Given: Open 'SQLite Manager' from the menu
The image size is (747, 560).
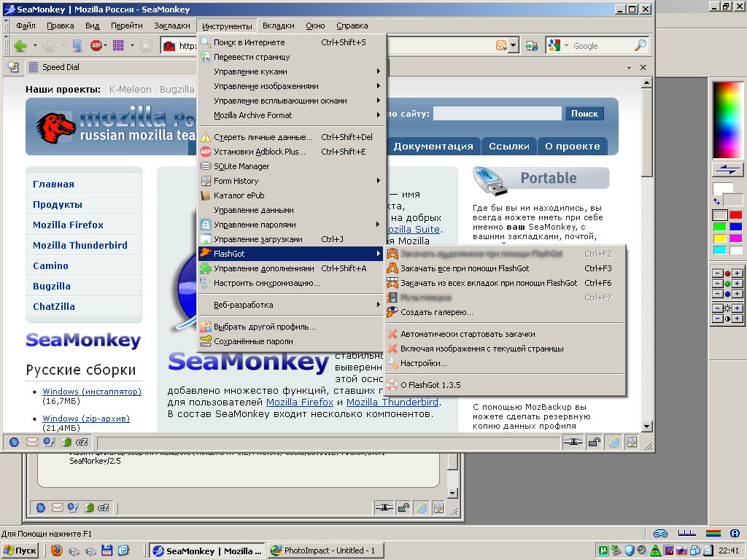Looking at the screenshot, I should 290,166.
